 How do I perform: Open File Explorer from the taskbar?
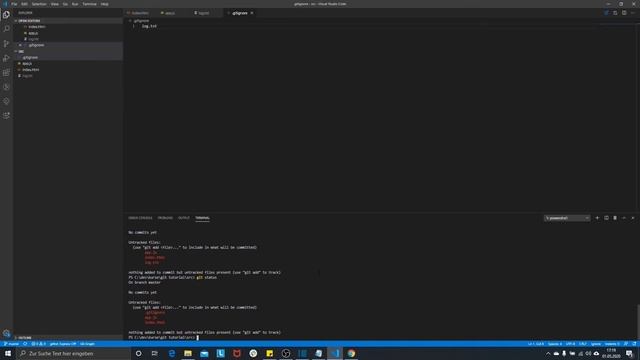[x=188, y=353]
